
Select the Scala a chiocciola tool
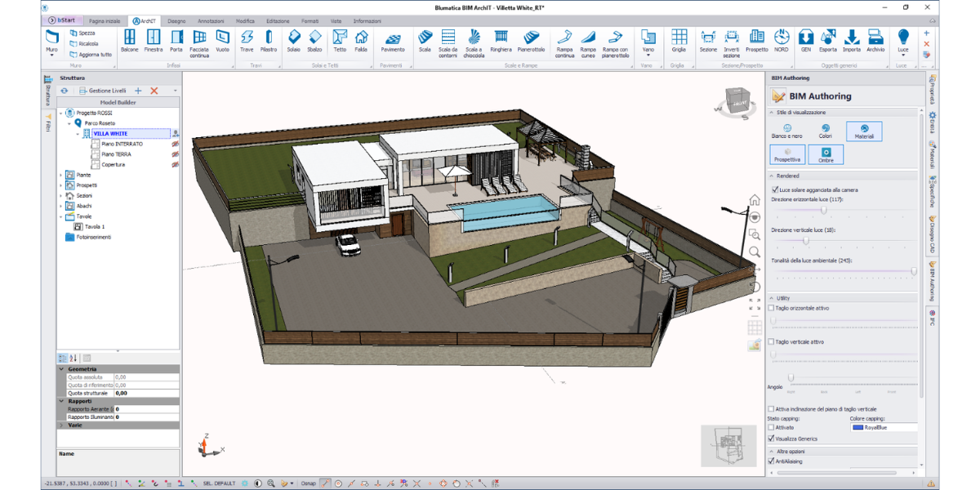point(474,41)
